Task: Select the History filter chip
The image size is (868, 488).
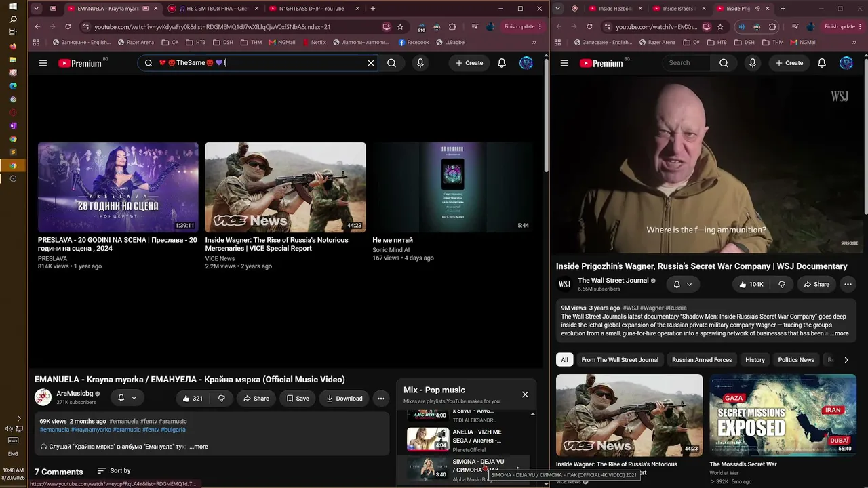Action: [755, 360]
